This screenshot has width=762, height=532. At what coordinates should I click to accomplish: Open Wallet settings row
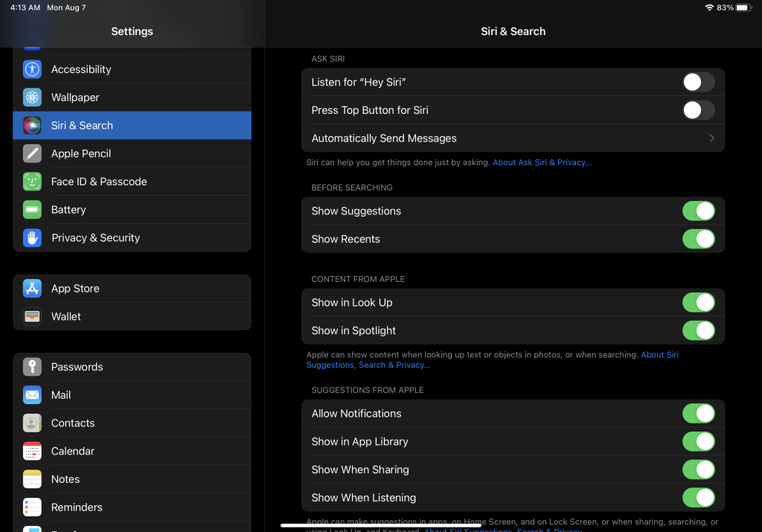pos(132,316)
